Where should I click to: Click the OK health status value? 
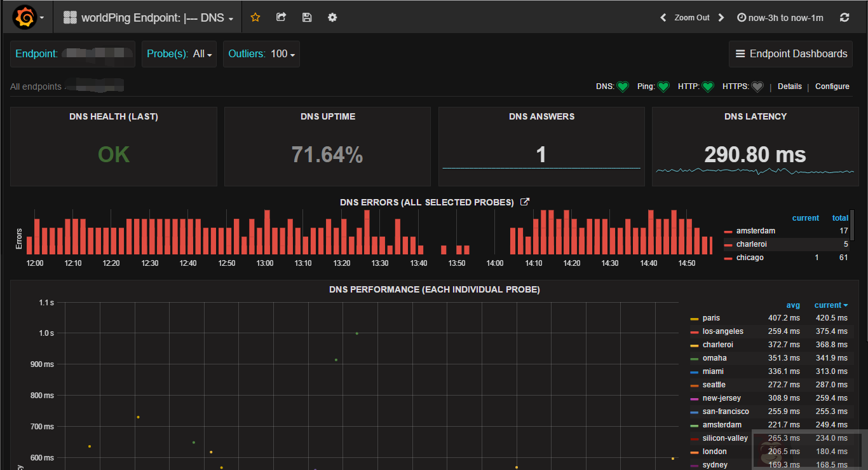114,155
